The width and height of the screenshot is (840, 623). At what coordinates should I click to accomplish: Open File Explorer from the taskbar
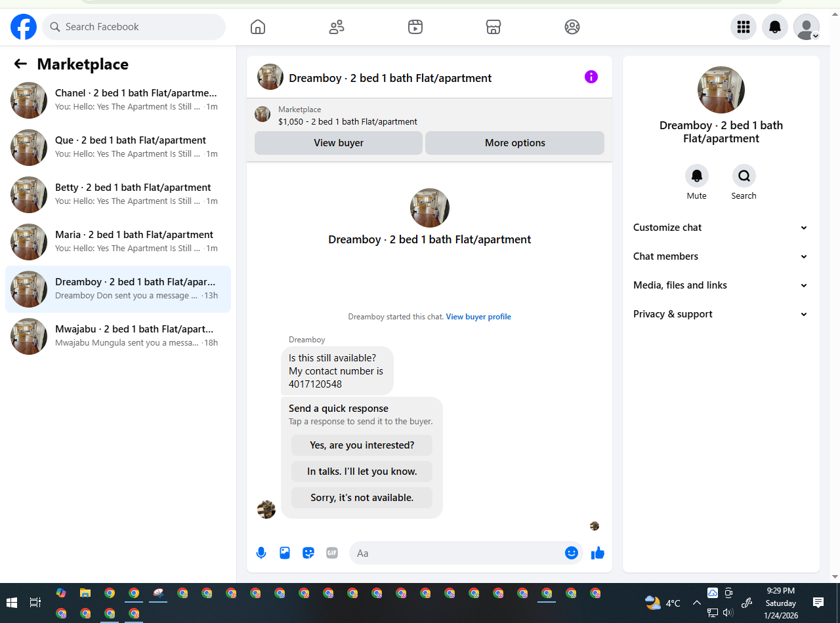click(85, 593)
